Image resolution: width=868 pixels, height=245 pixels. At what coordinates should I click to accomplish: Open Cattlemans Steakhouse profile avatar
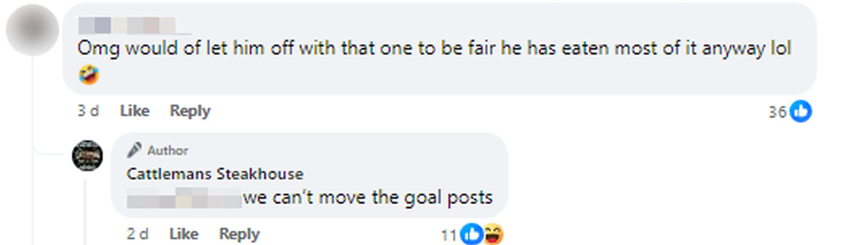pyautogui.click(x=88, y=156)
